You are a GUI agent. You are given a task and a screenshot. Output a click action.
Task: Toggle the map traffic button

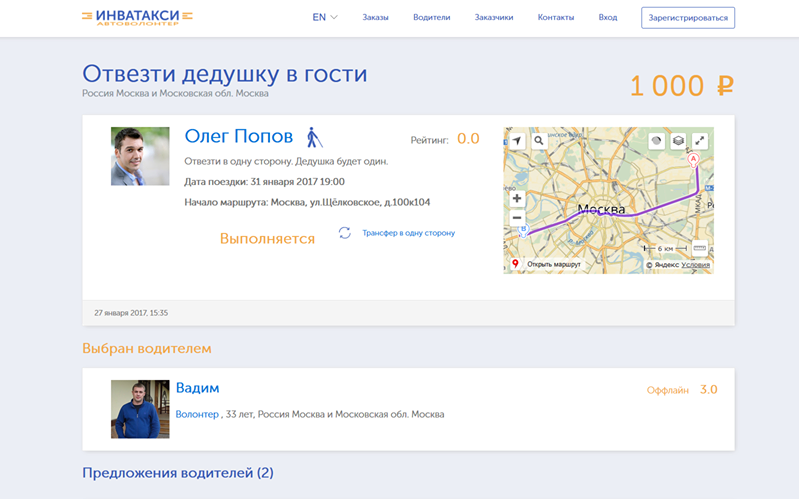(656, 141)
